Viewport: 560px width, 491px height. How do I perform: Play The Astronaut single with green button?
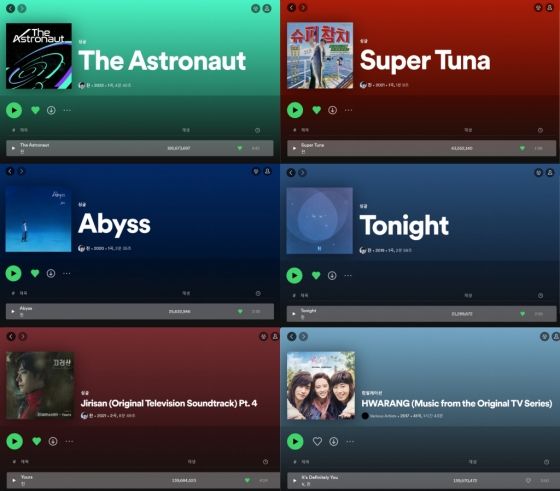pyautogui.click(x=14, y=110)
